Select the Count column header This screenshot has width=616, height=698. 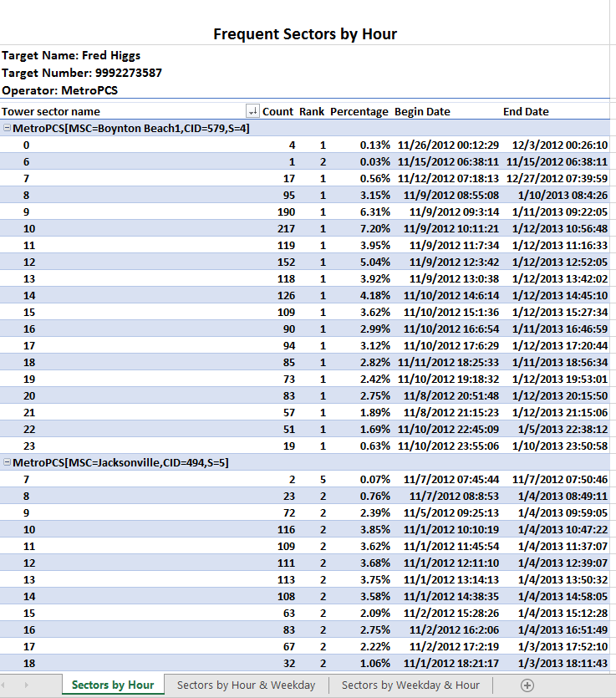pyautogui.click(x=277, y=111)
